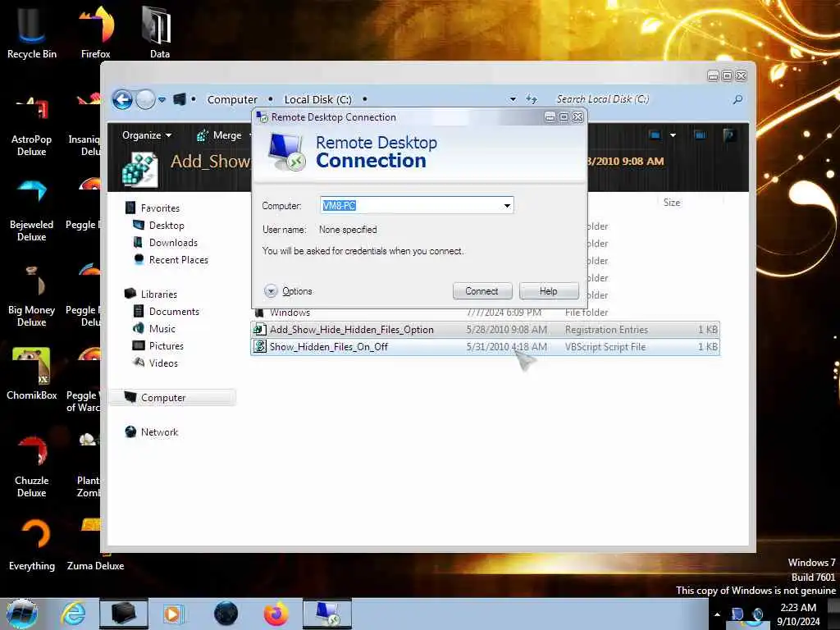Open the dark globe taskbar icon

click(x=226, y=614)
